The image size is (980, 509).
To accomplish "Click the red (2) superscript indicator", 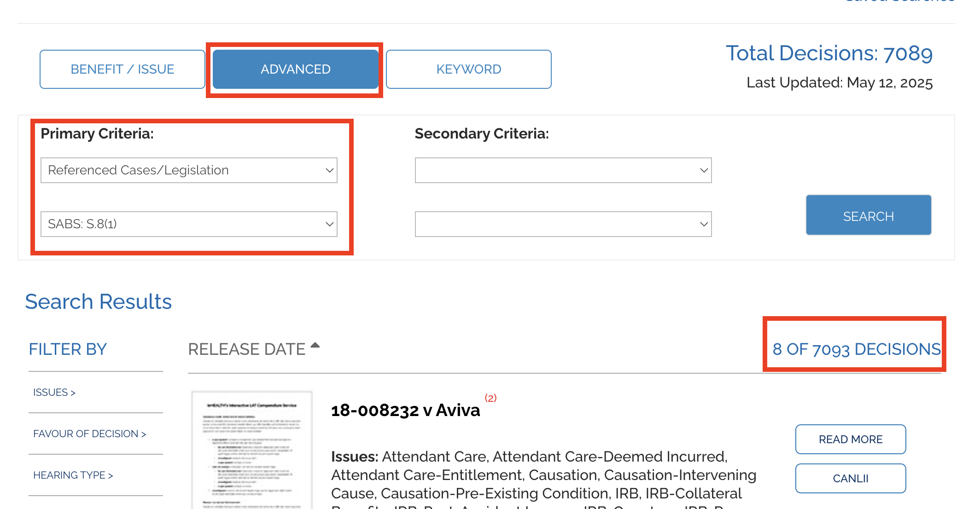I will tap(491, 398).
